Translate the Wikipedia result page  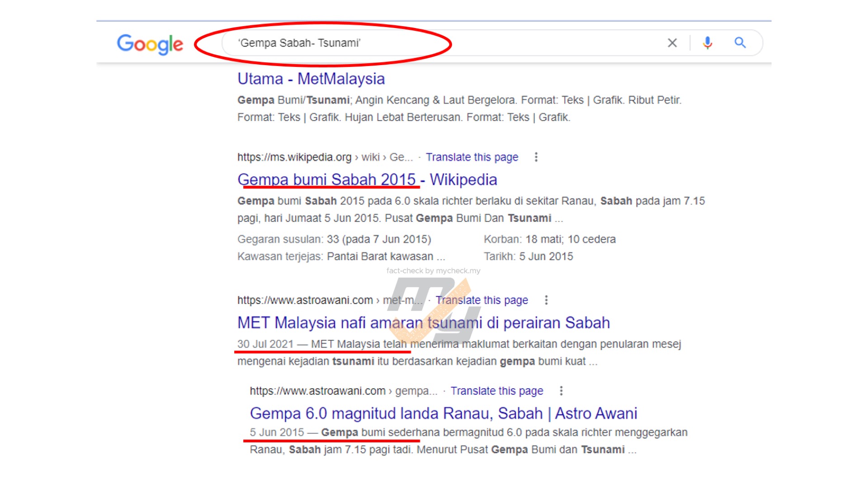coord(472,157)
